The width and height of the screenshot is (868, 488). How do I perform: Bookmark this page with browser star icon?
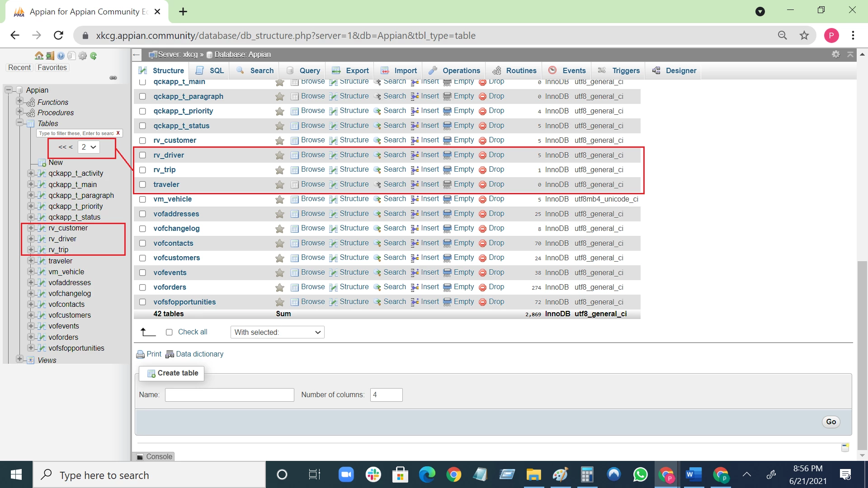(x=804, y=35)
